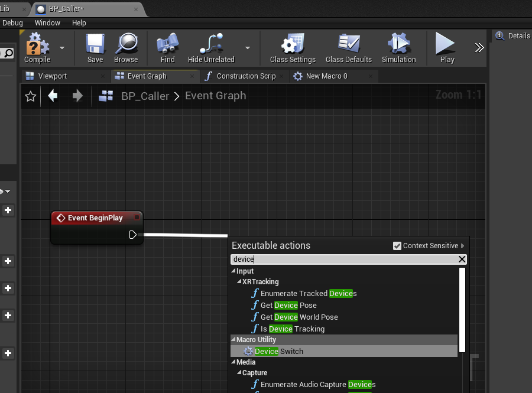Bookmark graph with the star icon
The width and height of the screenshot is (532, 393).
point(31,96)
